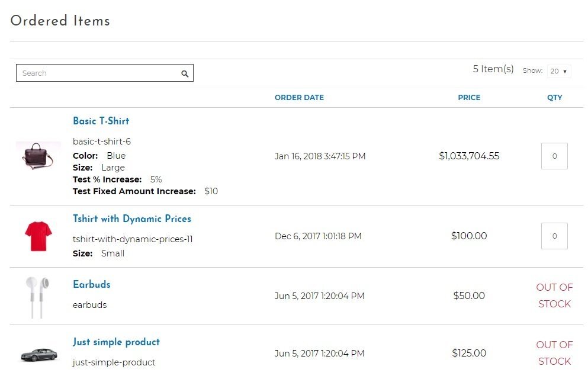Screen dimensions: 588x379
Task: Click the $125.00 price
Action: click(x=469, y=353)
